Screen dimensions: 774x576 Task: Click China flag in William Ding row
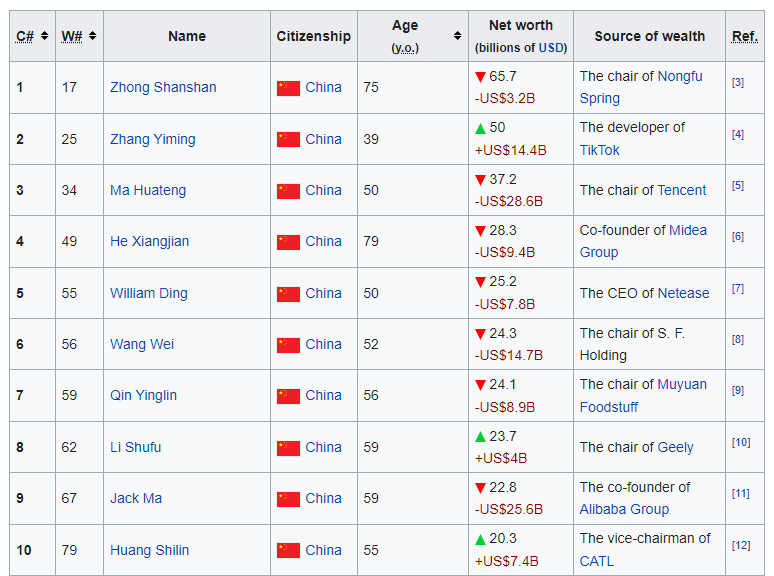288,294
